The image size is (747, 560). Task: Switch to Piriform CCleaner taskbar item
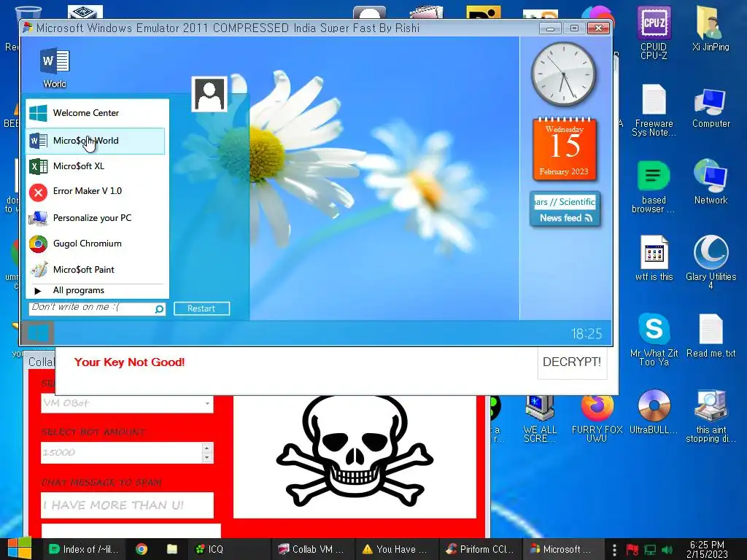coord(479,549)
